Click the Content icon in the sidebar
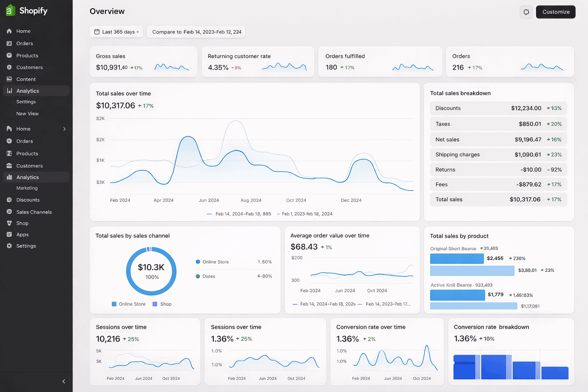 pyautogui.click(x=9, y=79)
